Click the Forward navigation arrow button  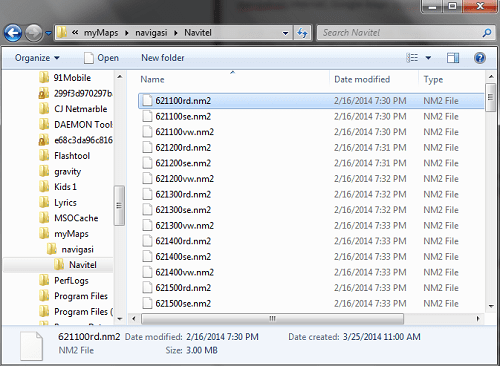tap(34, 33)
